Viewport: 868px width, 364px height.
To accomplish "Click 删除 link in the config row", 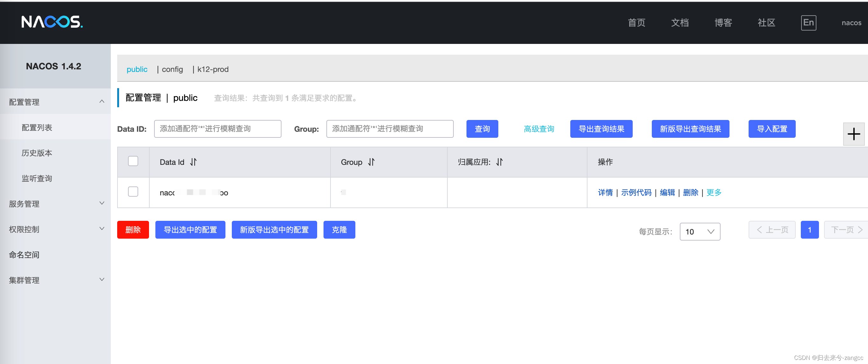I will 690,192.
